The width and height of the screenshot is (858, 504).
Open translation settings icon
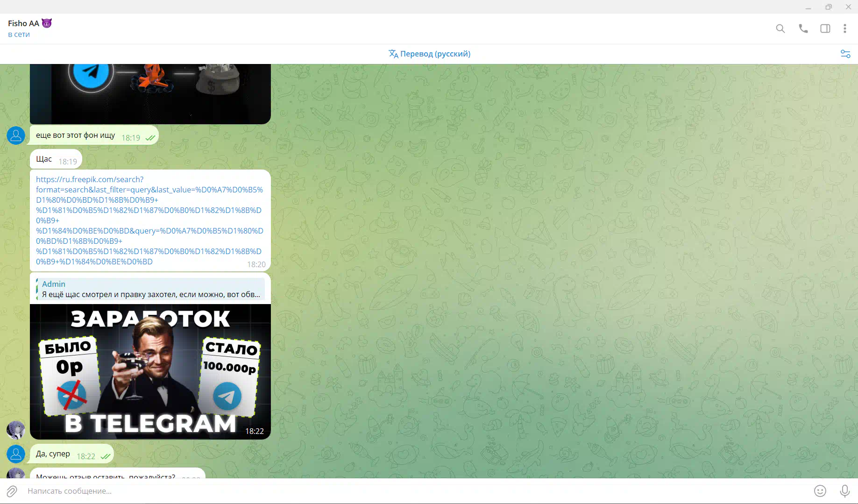point(845,54)
